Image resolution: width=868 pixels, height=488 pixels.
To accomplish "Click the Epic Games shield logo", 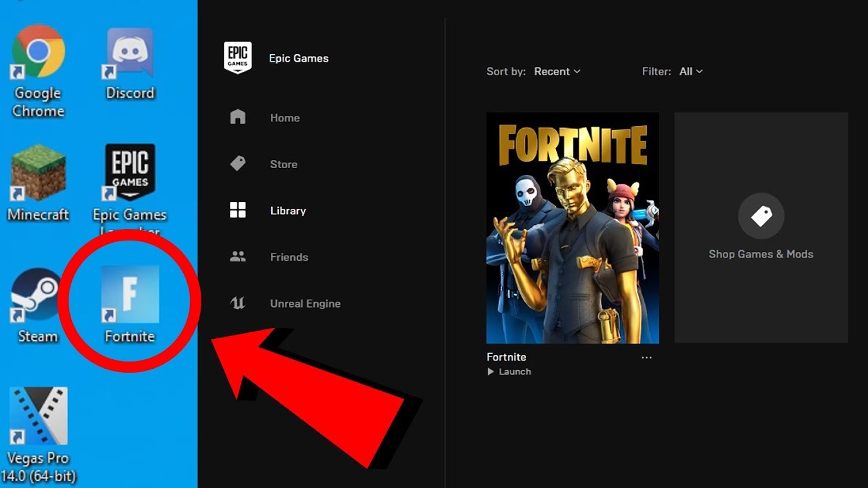I will (237, 58).
